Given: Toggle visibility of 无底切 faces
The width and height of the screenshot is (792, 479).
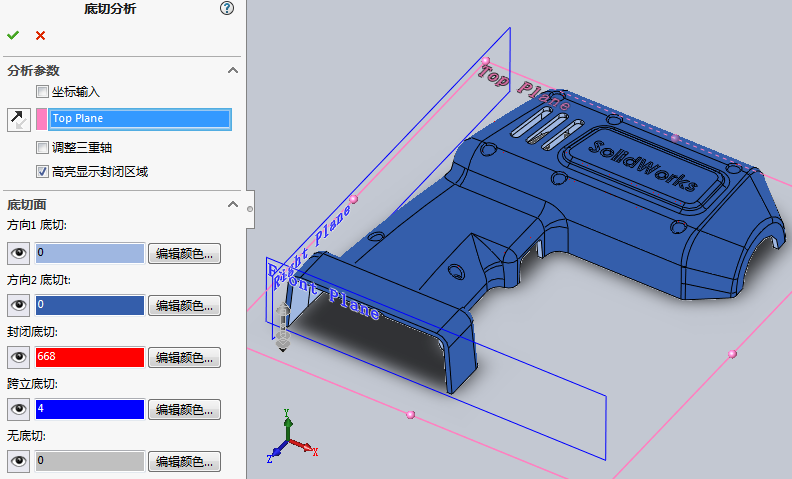Looking at the screenshot, I should (x=19, y=461).
